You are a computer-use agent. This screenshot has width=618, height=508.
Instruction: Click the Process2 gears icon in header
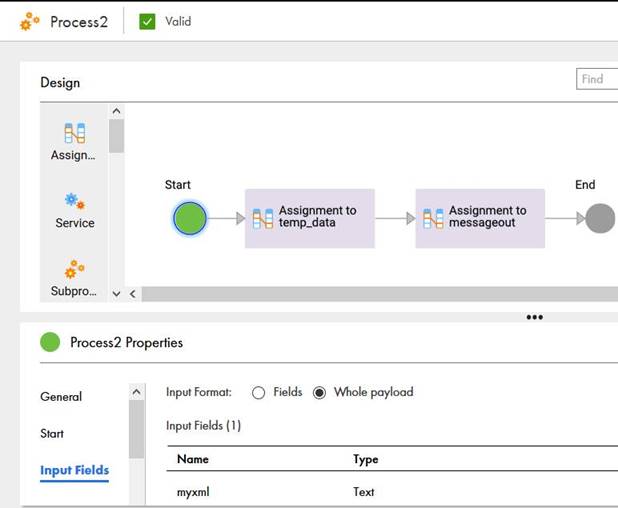(30, 21)
